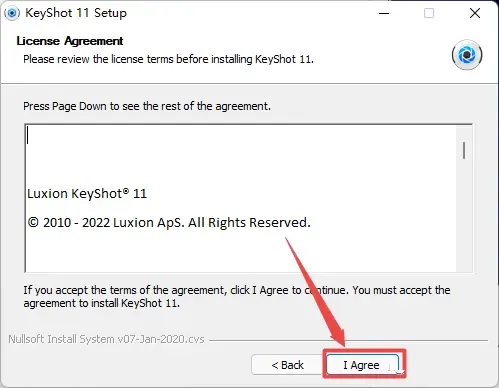499x388 pixels.
Task: Place cursor in license agreement text box
Action: tap(241, 198)
